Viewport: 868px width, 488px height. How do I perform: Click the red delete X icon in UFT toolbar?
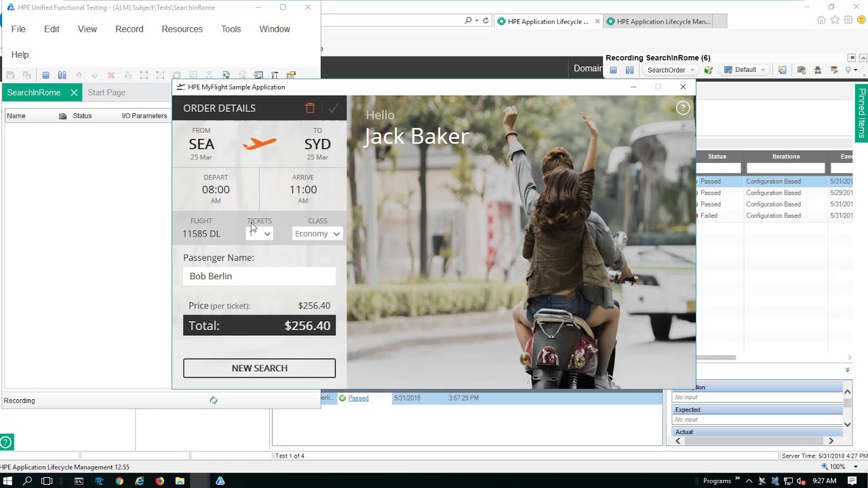[x=111, y=75]
